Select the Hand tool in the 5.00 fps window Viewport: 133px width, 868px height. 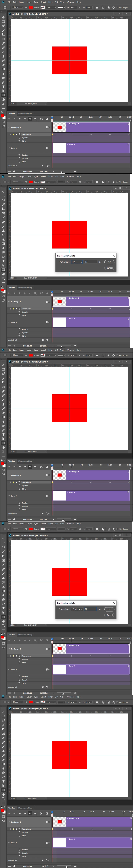pyautogui.click(x=3, y=794)
